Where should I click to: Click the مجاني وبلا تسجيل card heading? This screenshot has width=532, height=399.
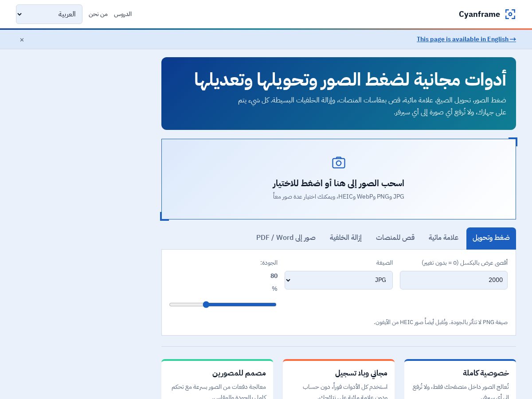(x=361, y=373)
